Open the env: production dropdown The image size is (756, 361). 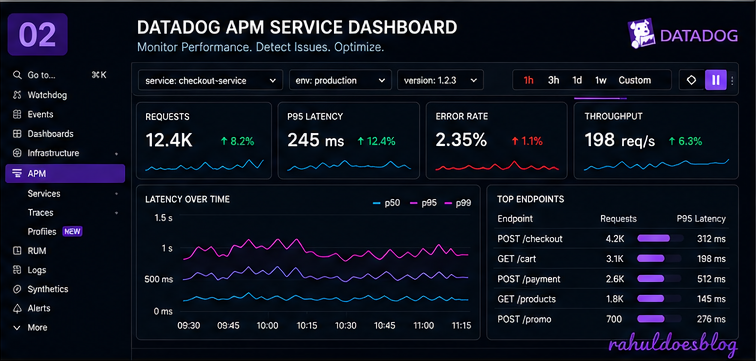(x=340, y=80)
